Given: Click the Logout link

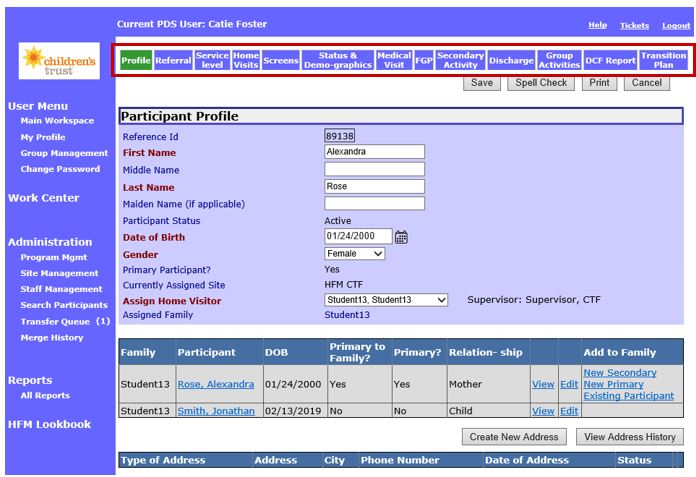Looking at the screenshot, I should 675,25.
